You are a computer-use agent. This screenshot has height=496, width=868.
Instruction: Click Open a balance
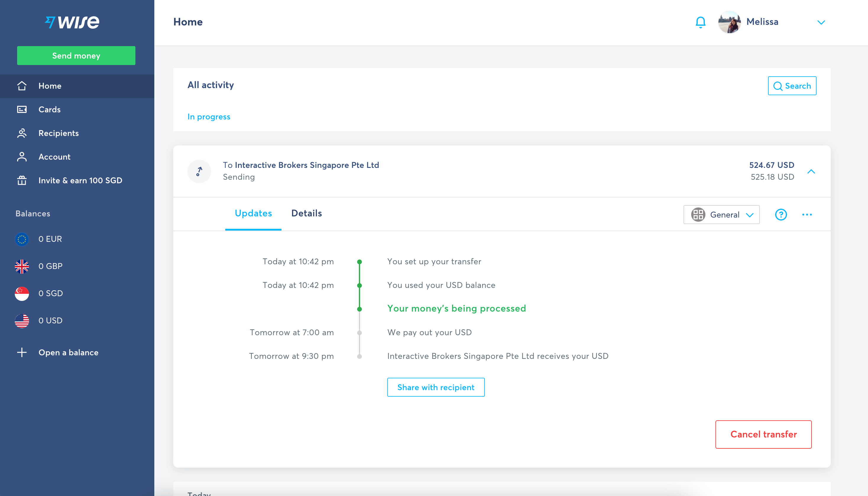tap(69, 352)
